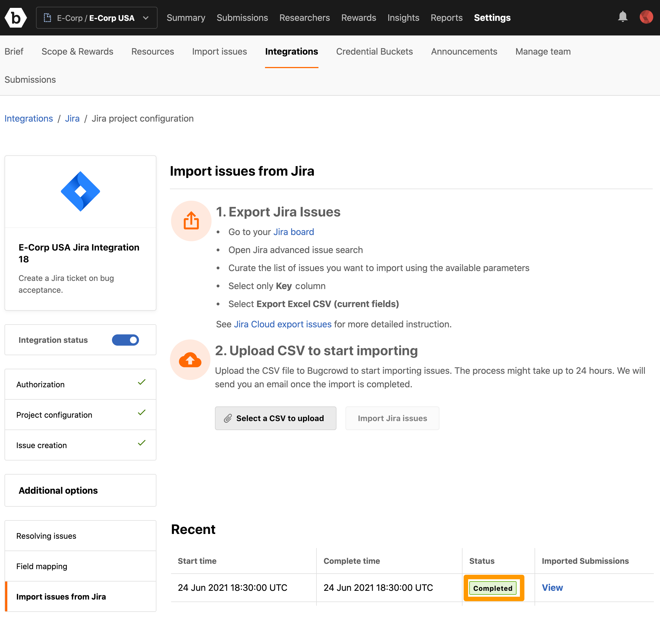Open Reports in top navigation
This screenshot has height=644, width=660.
pos(446,17)
